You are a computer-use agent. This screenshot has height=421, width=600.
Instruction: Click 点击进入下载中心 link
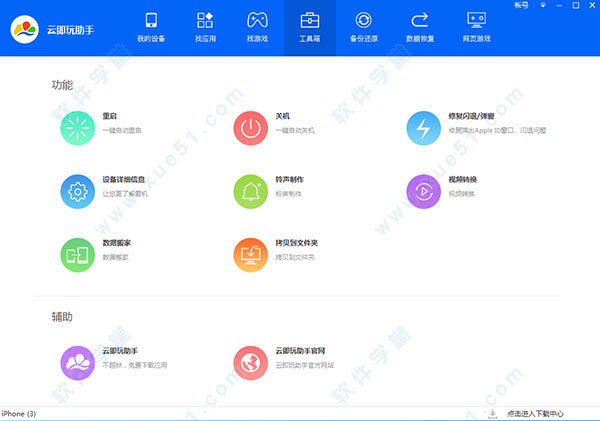tap(535, 414)
